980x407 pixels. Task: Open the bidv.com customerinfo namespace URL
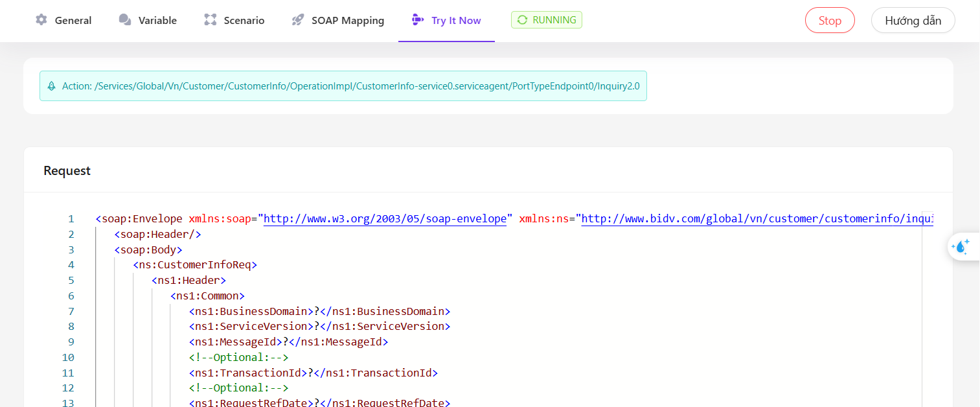point(757,219)
